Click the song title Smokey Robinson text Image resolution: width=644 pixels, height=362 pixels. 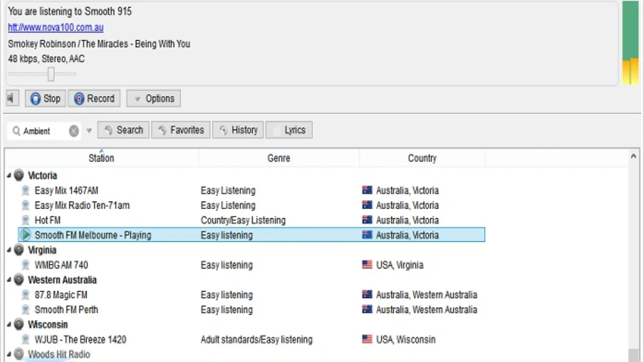[99, 44]
